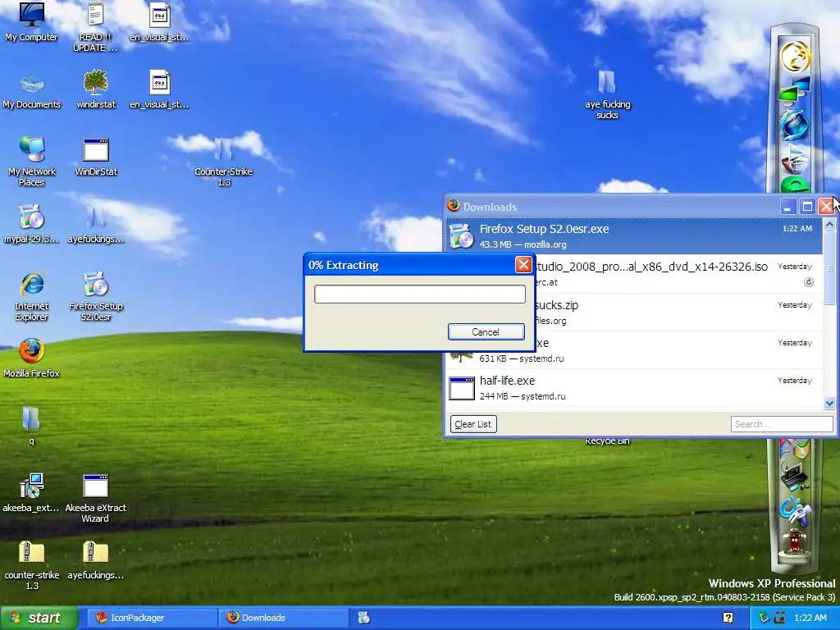Open the dual monitors icon in dock
Viewport: 840px width, 630px height.
[794, 90]
